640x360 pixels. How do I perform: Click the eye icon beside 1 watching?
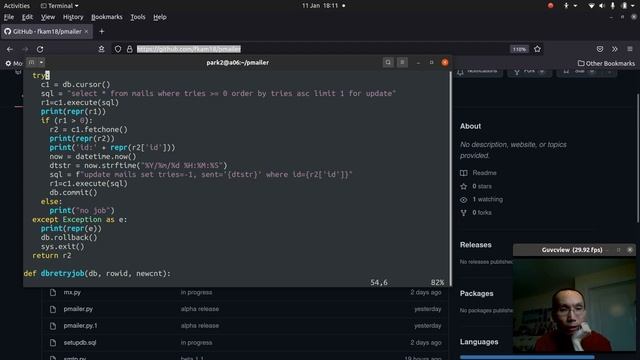pyautogui.click(x=464, y=200)
